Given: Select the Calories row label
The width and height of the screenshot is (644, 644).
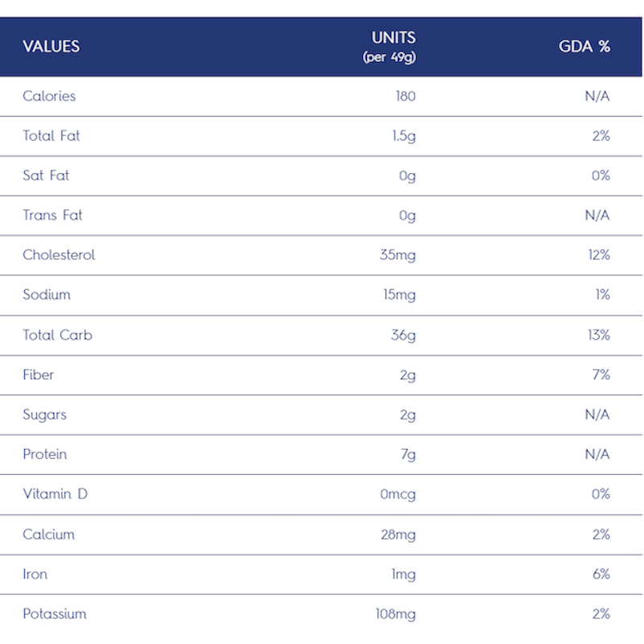Looking at the screenshot, I should (x=49, y=96).
